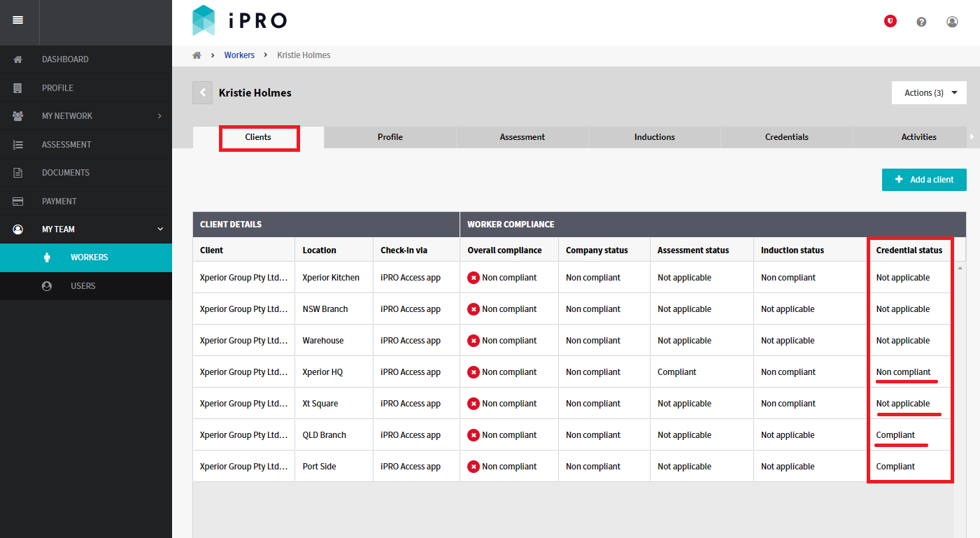Open Users under My Team
This screenshot has width=980, height=538.
click(x=86, y=286)
